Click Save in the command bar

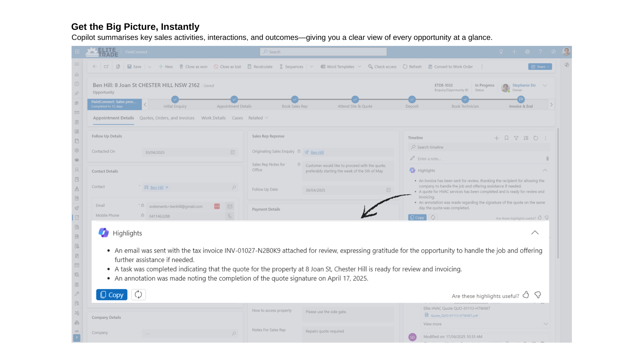[134, 66]
